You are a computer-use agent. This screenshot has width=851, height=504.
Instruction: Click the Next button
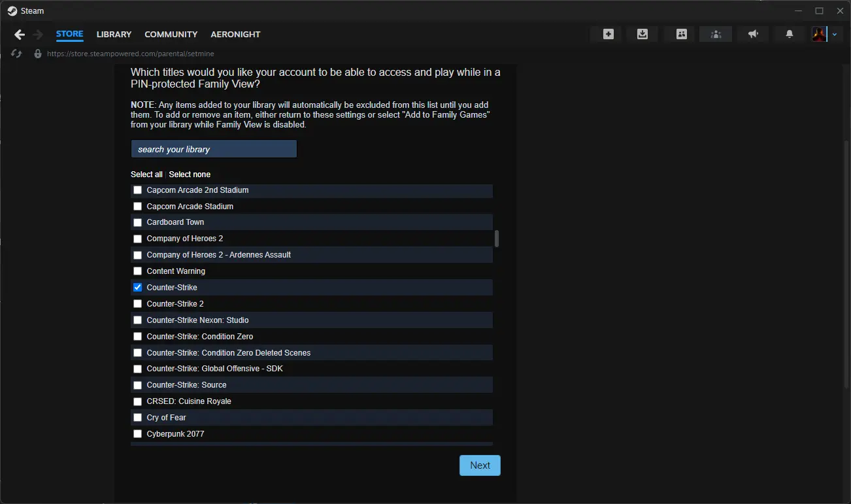480,465
